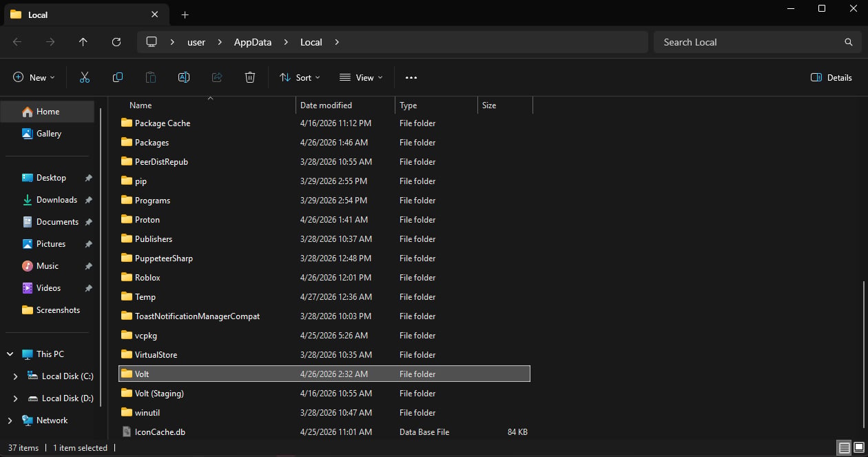Go up one folder level
This screenshot has height=457, width=868.
(83, 42)
